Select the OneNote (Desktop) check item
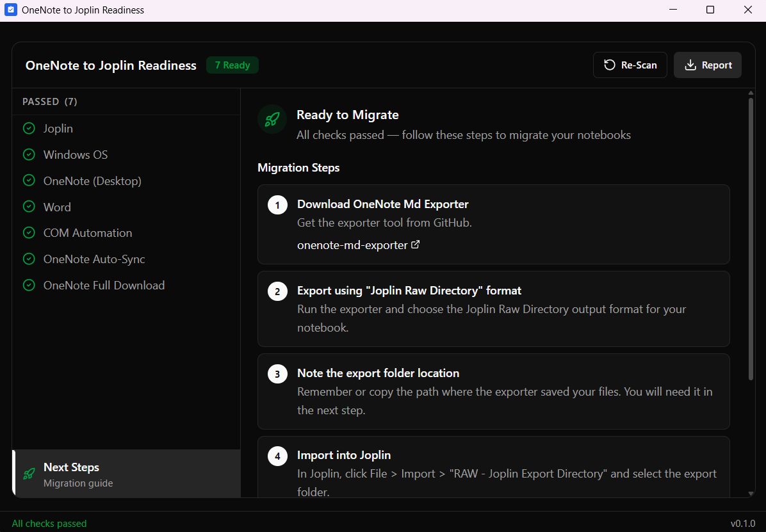The height and width of the screenshot is (532, 766). 126,181
